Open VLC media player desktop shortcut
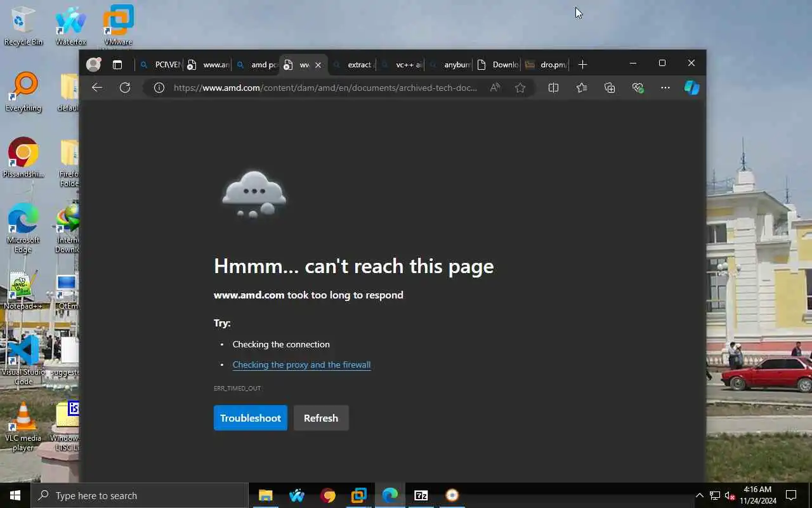 [x=23, y=427]
